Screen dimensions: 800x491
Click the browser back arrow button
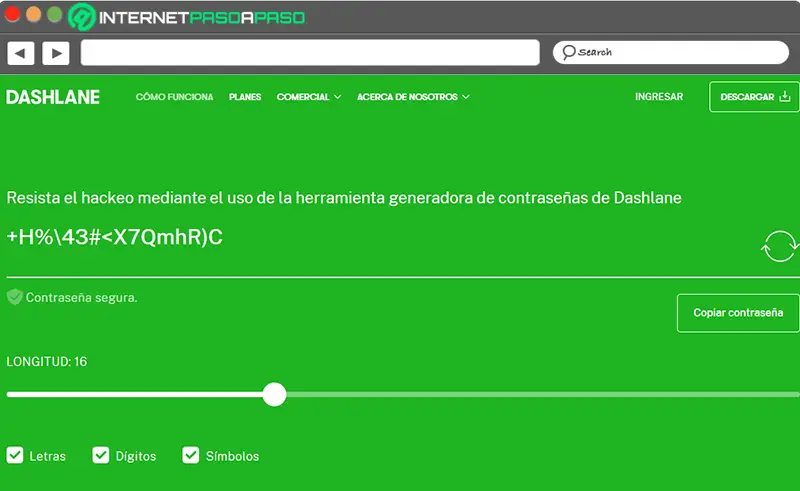tap(20, 53)
